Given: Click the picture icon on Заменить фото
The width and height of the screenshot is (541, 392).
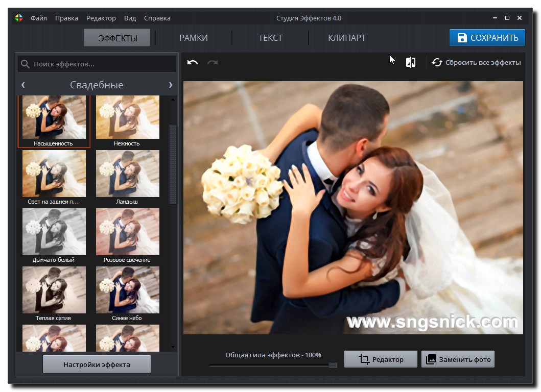Looking at the screenshot, I should click(431, 359).
